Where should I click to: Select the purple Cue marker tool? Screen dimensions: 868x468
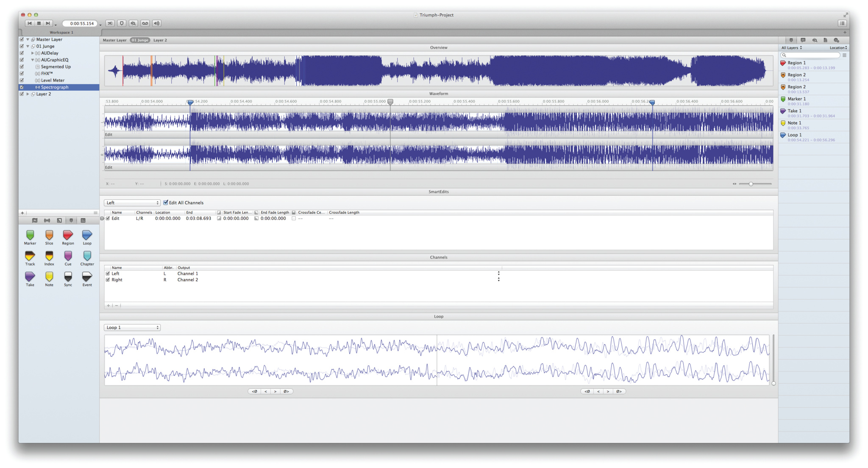point(68,256)
